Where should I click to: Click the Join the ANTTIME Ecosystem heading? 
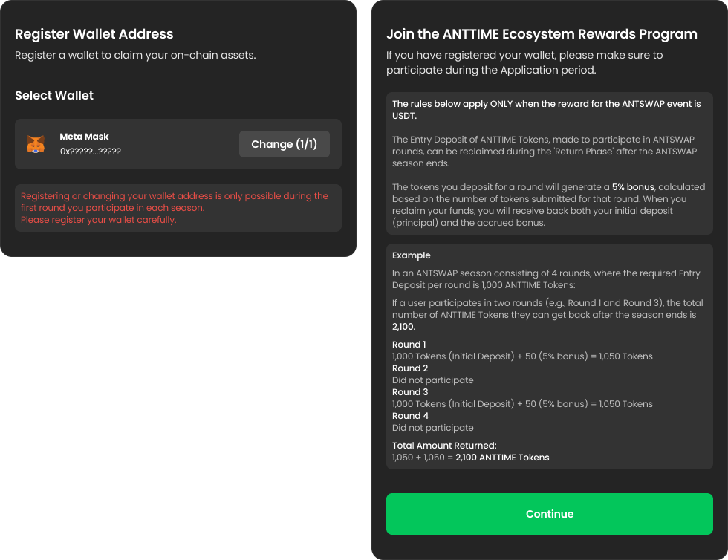point(542,34)
